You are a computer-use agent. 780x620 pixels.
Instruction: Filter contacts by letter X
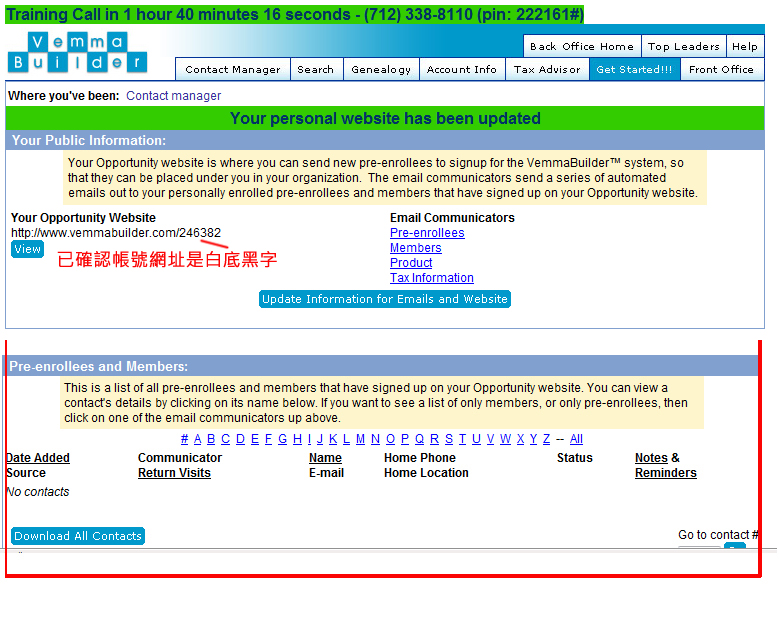520,439
